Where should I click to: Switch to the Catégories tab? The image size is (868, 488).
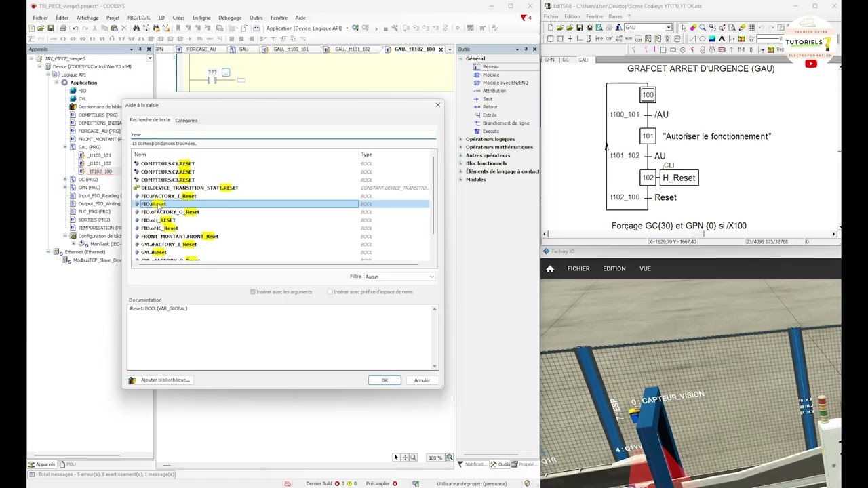[186, 121]
